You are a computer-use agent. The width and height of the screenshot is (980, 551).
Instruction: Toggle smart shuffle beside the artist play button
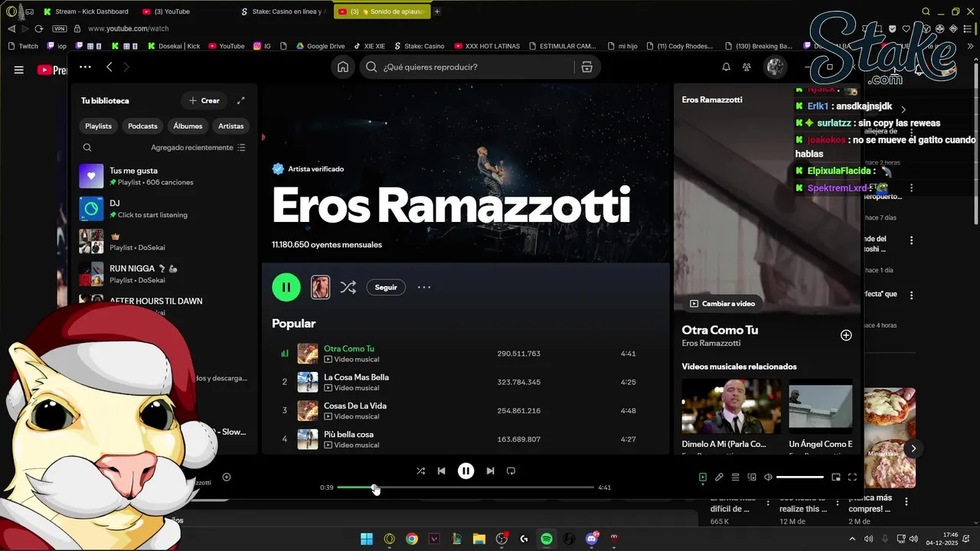(348, 287)
